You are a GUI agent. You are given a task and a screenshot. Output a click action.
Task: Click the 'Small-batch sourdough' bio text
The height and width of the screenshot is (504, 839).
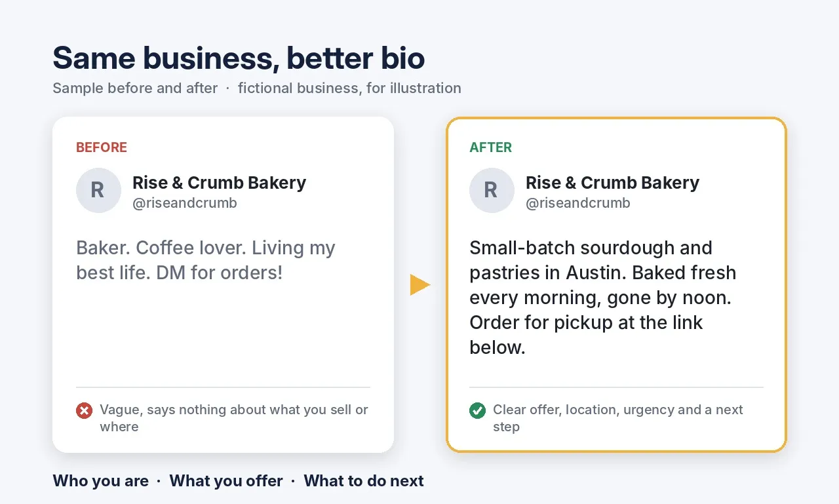[x=603, y=298]
